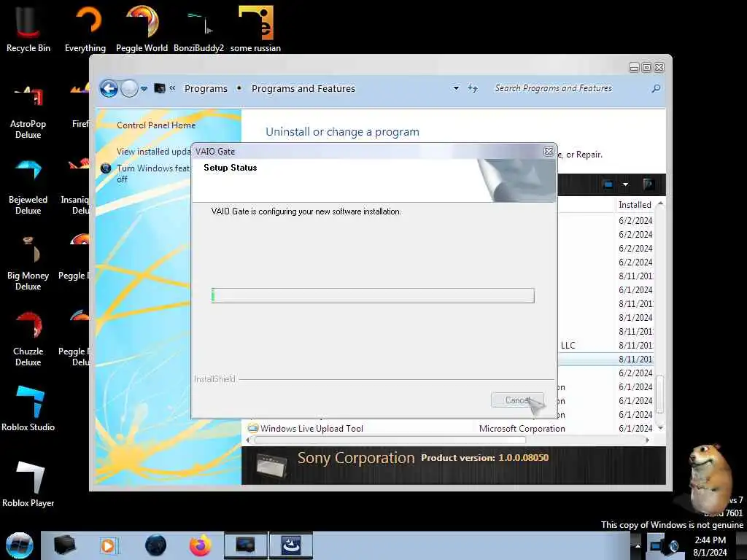
Task: Switch to the Control Panel taskbar button
Action: pos(245,545)
